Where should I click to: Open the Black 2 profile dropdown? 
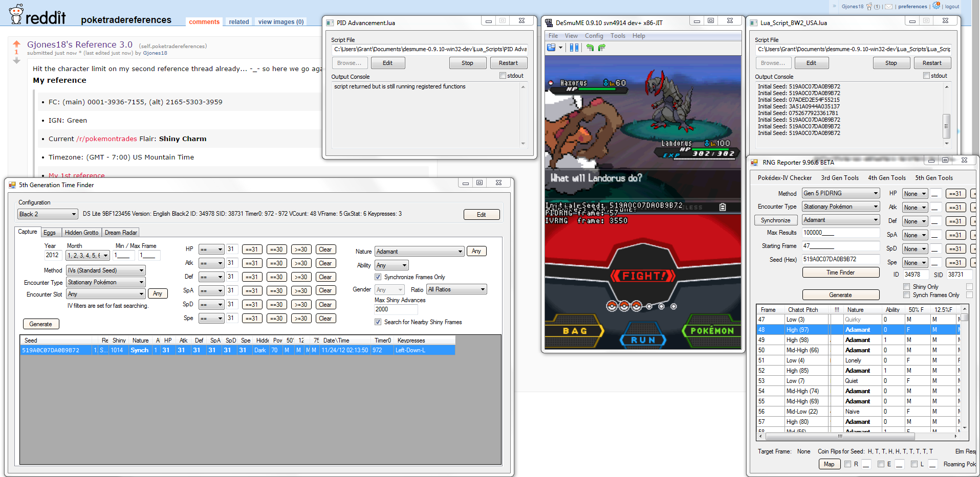click(x=48, y=214)
